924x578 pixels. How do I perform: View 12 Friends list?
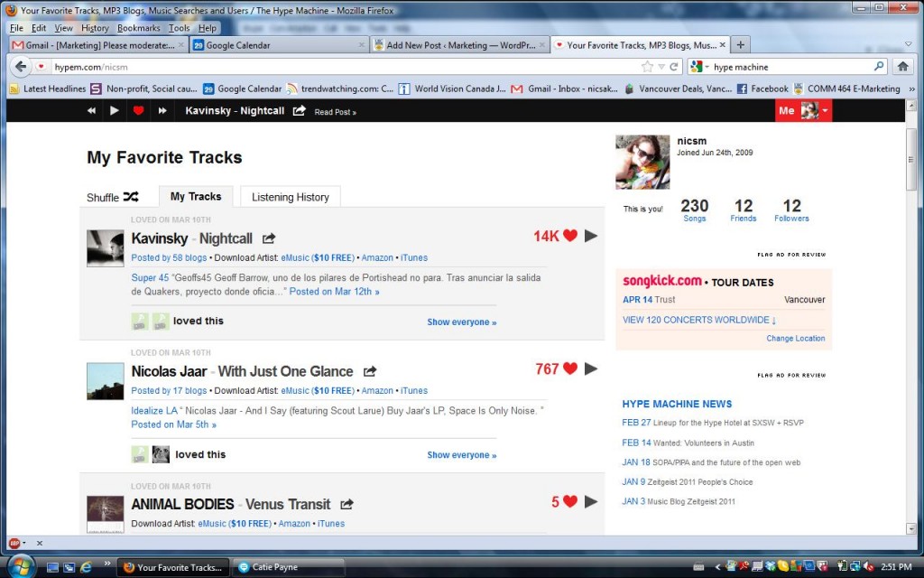coord(744,210)
